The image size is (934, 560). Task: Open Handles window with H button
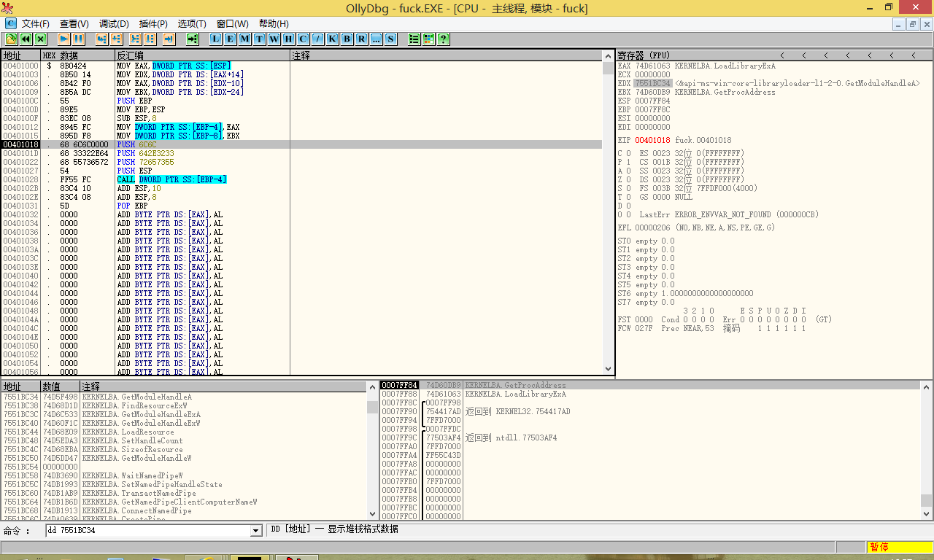pos(289,39)
